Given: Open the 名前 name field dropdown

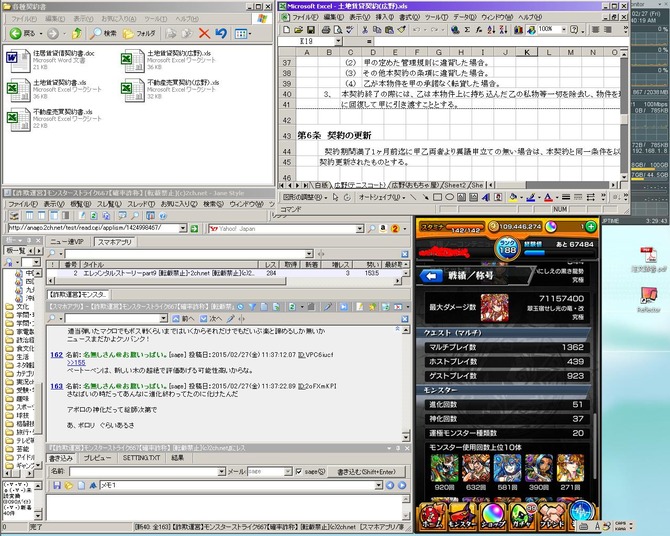Looking at the screenshot, I should click(x=221, y=471).
